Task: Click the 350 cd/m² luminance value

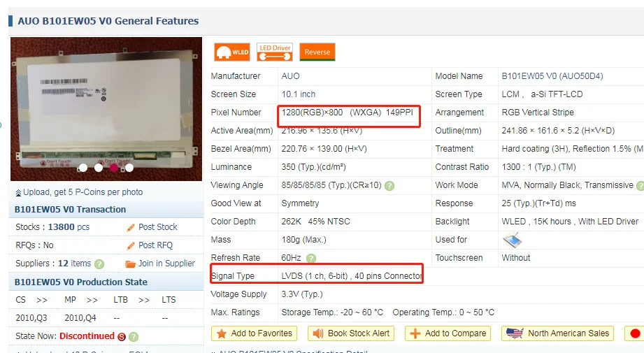Action: (313, 166)
